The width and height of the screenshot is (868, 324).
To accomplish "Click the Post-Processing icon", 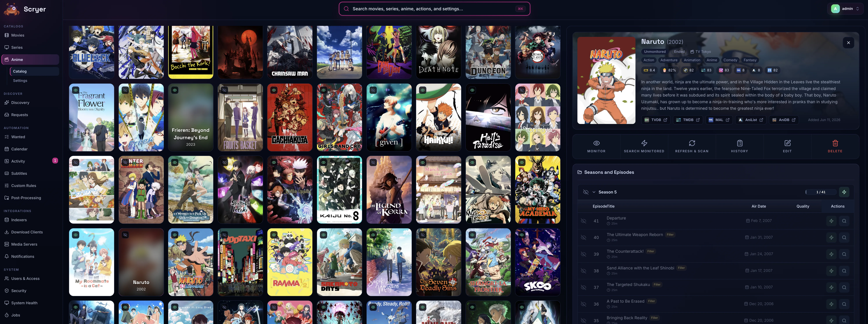I will [x=7, y=198].
